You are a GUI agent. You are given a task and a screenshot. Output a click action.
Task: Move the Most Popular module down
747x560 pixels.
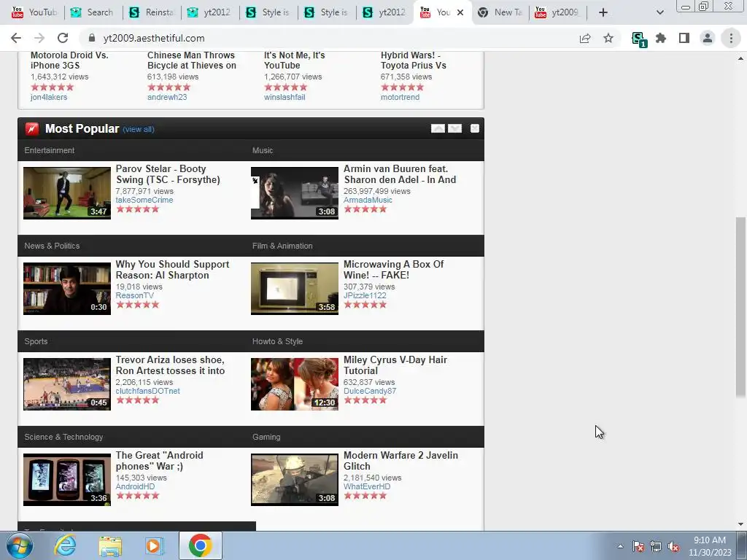click(455, 128)
